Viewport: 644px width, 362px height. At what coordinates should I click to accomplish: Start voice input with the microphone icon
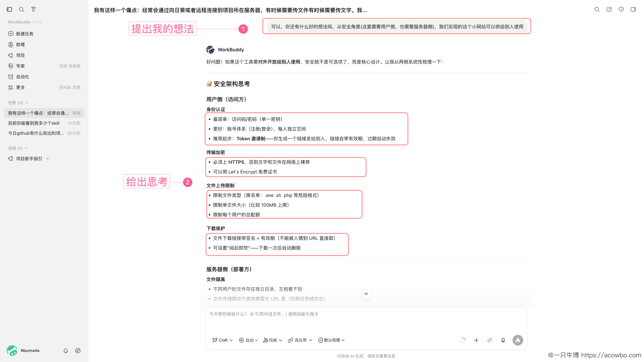[503, 340]
